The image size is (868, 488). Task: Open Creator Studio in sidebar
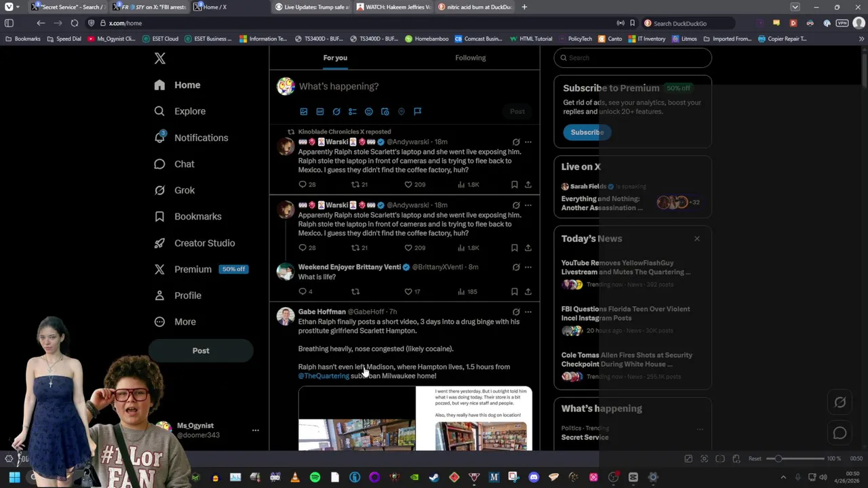194,243
